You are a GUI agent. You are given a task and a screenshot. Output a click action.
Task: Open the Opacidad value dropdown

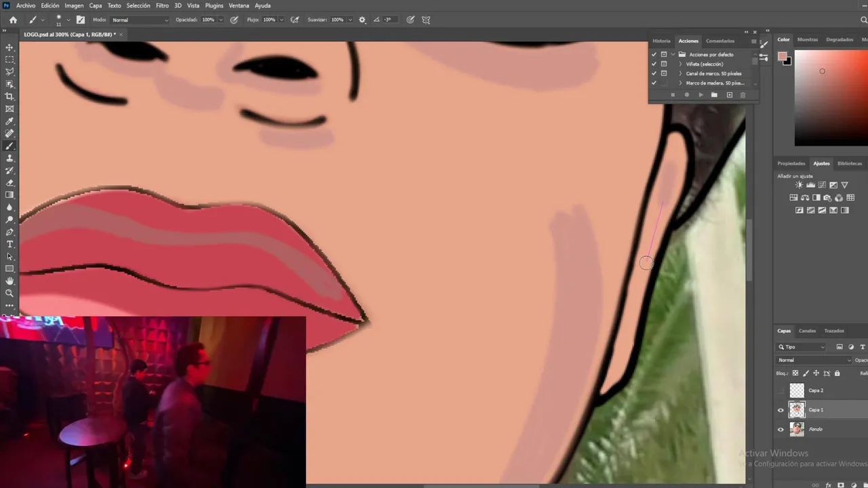pyautogui.click(x=220, y=20)
